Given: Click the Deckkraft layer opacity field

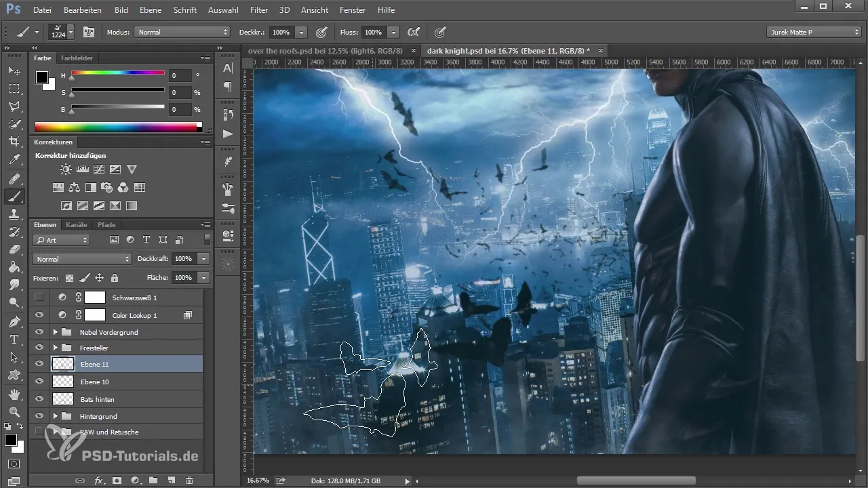Looking at the screenshot, I should tap(183, 259).
